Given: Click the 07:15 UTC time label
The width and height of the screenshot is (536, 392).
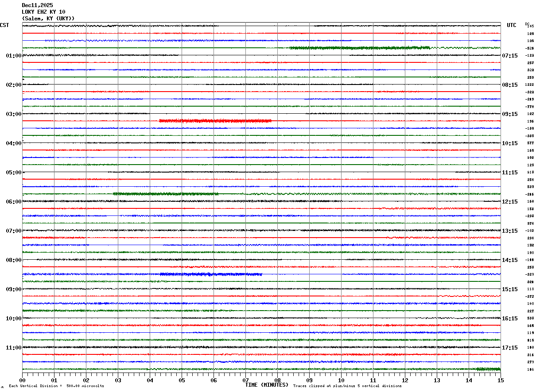Looking at the screenshot, I should pyautogui.click(x=509, y=56).
